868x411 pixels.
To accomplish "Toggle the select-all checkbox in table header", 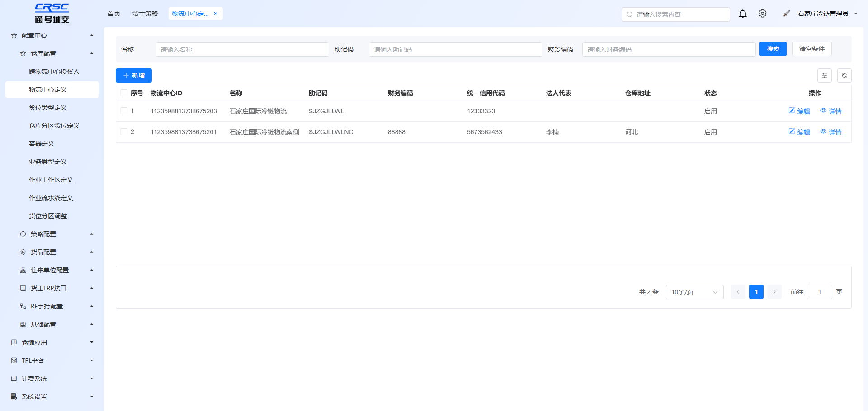I will click(x=124, y=93).
